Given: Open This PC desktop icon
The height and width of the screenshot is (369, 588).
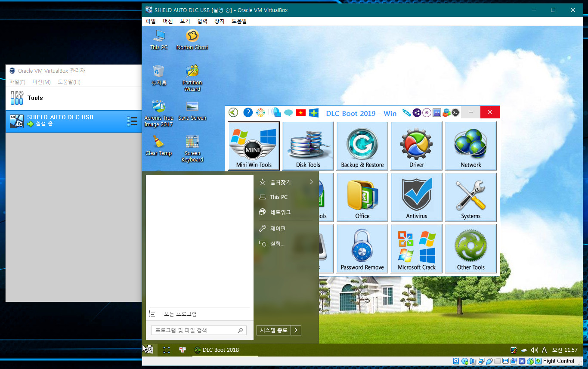Looking at the screenshot, I should pos(159,40).
